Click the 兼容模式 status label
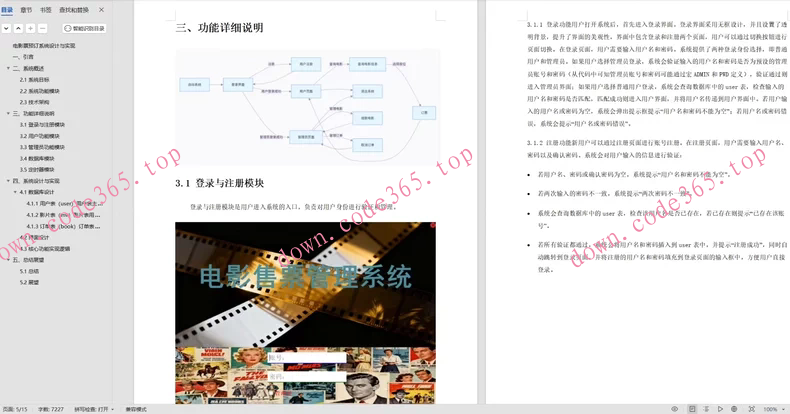The width and height of the screenshot is (790, 414). click(136, 409)
